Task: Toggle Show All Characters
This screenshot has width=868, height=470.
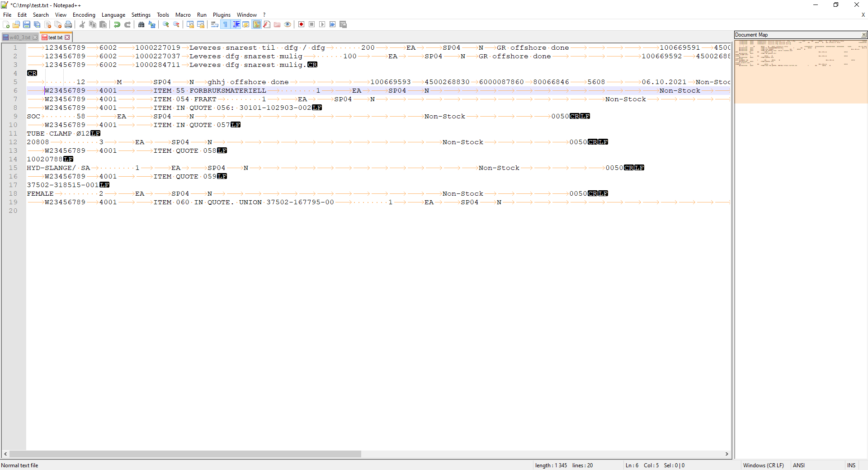Action: click(225, 24)
